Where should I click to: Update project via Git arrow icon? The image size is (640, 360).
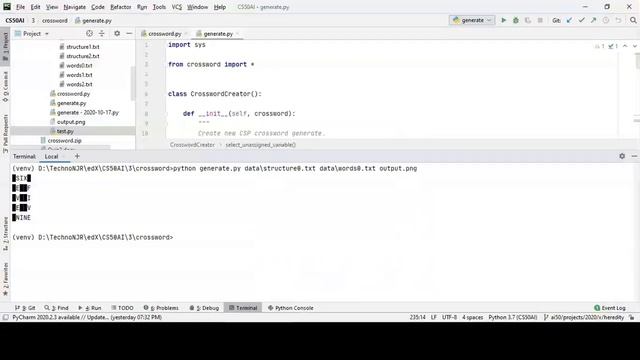[x=569, y=20]
